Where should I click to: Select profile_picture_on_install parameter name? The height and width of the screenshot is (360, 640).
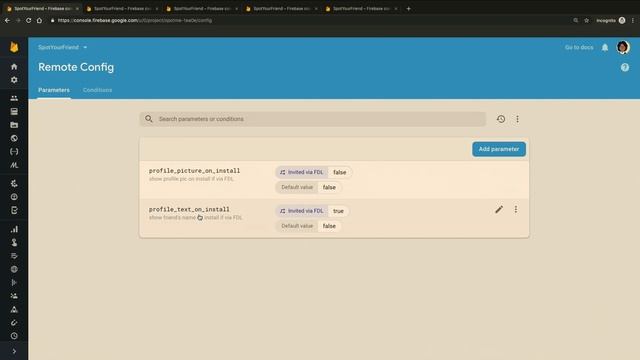(x=194, y=171)
